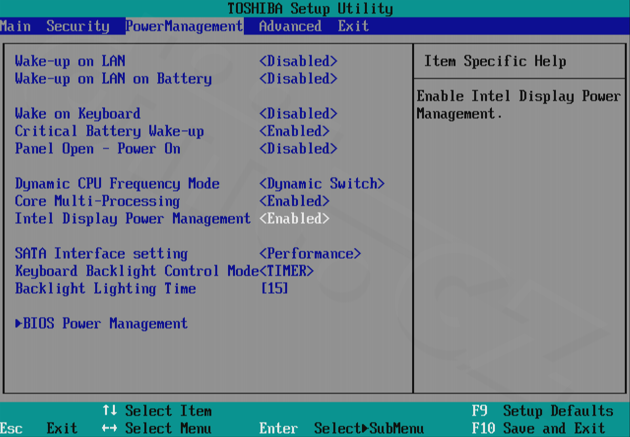Select Keyboard Backlight Control Mode label
The height and width of the screenshot is (437, 630).
coord(137,271)
